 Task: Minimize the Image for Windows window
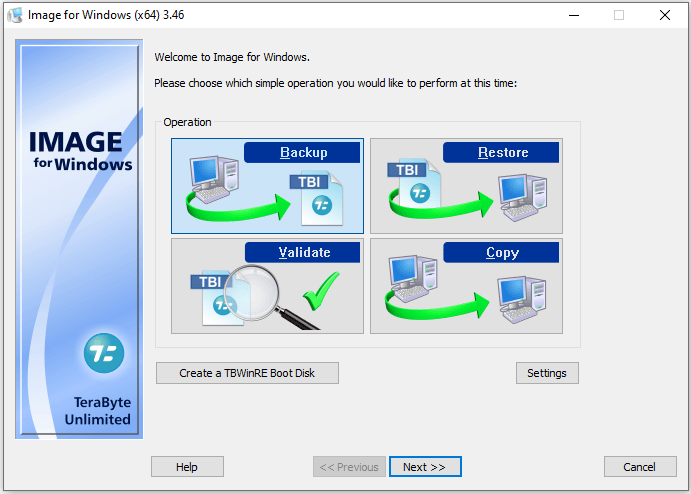574,15
